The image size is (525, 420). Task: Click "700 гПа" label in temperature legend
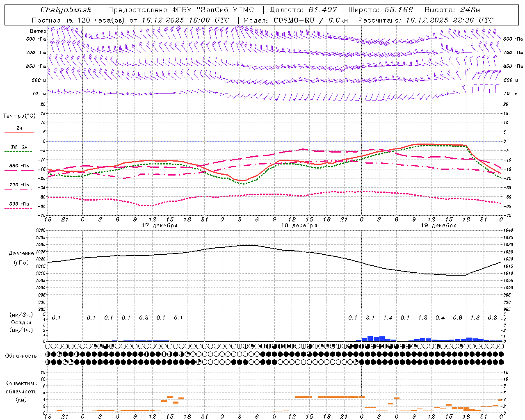click(x=19, y=185)
